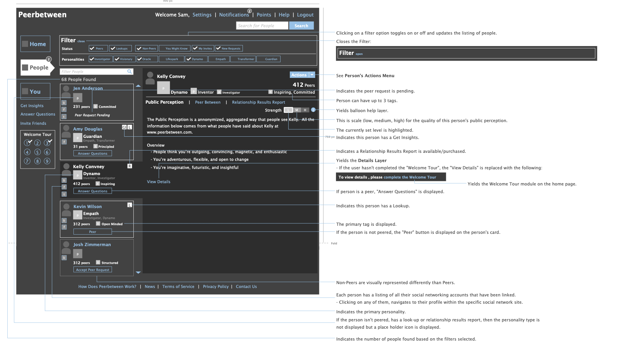Toggle the Dynamo personality filter
This screenshot has height=364, width=633.
(196, 59)
